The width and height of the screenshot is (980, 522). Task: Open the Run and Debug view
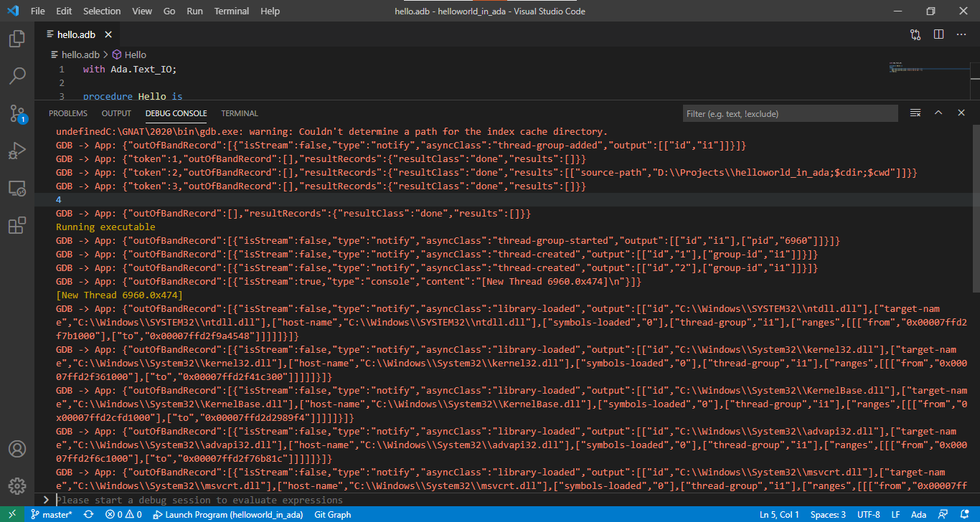(17, 151)
